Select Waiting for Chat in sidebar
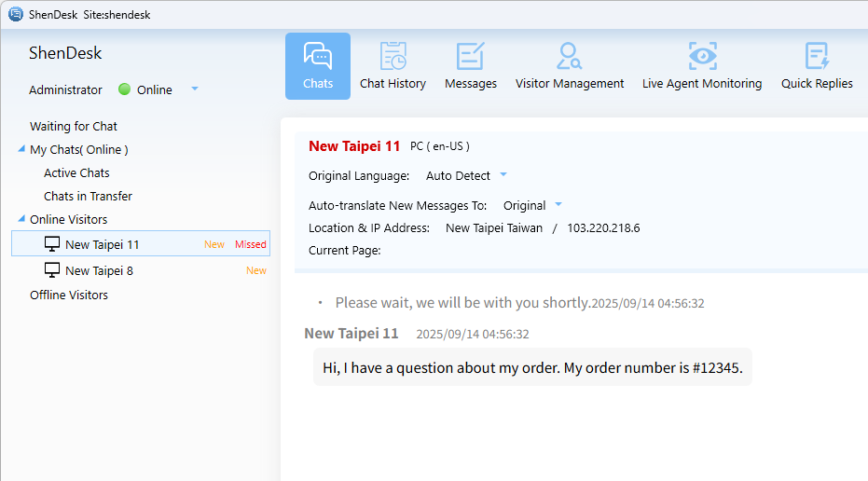 tap(74, 126)
